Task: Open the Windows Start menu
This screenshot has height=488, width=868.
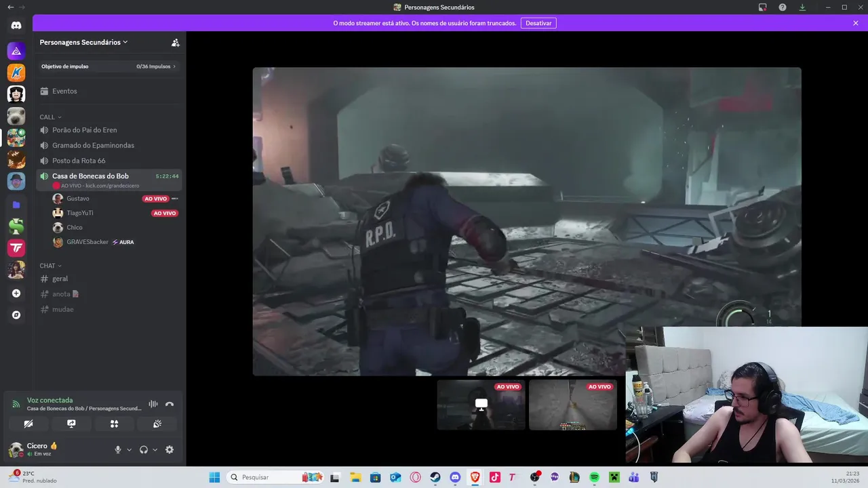Action: pyautogui.click(x=214, y=477)
